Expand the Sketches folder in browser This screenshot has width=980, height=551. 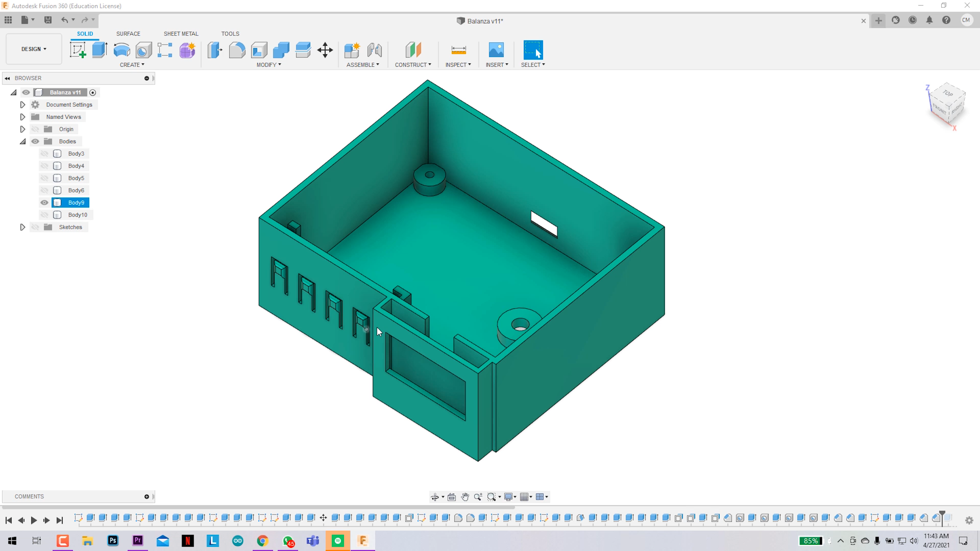tap(22, 227)
